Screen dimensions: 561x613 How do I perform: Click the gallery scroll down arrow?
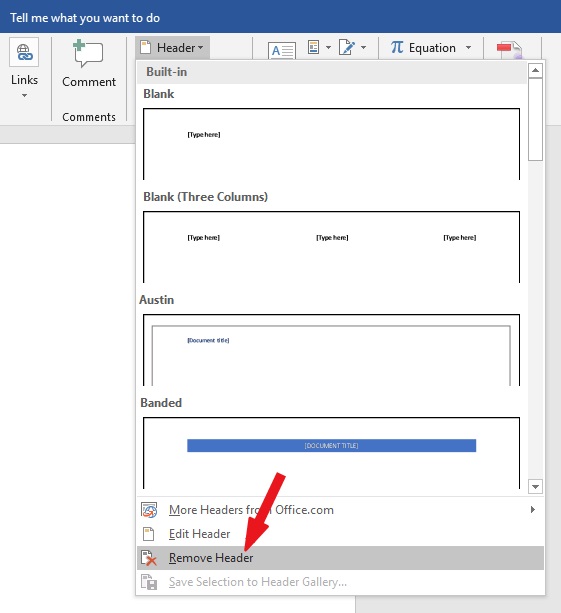point(535,487)
